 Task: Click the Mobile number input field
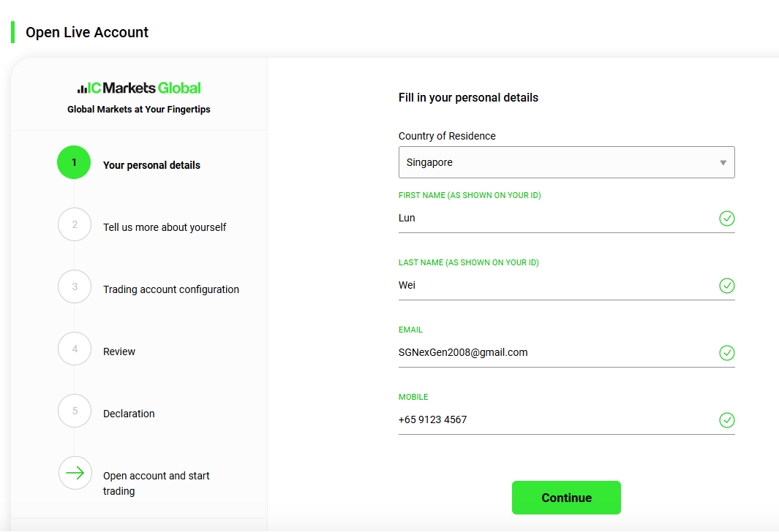[x=557, y=420]
